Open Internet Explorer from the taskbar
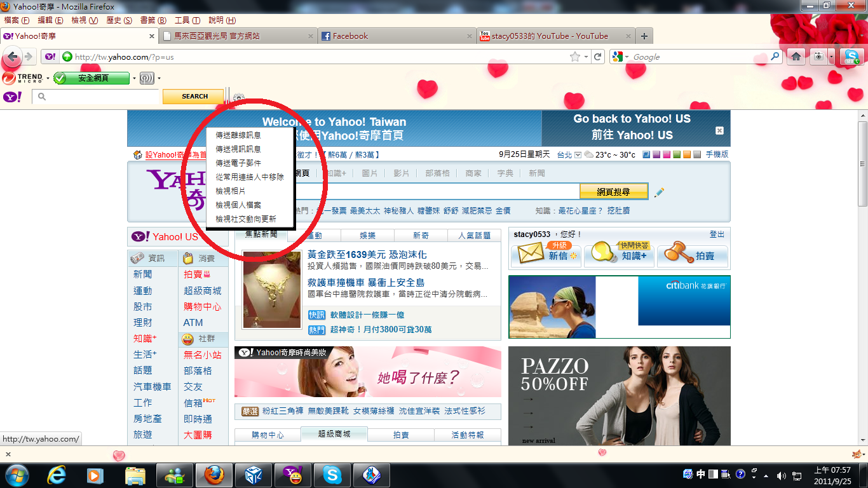 (58, 475)
